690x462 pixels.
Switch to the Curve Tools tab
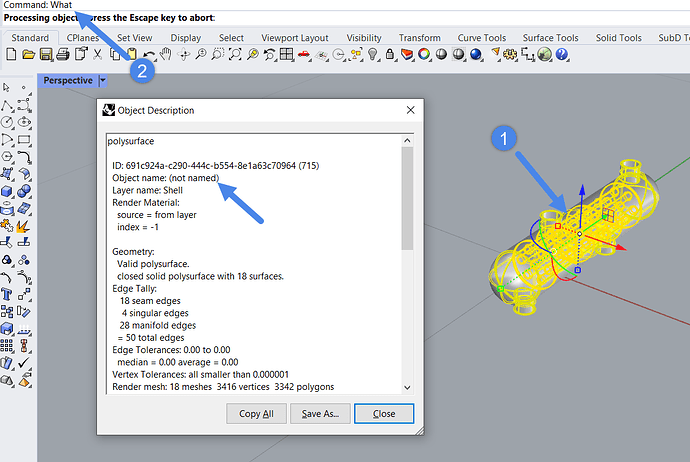pos(481,38)
